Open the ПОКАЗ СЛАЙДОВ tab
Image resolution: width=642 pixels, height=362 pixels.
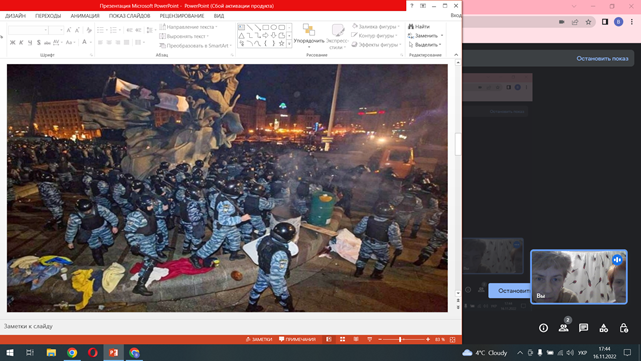(x=129, y=16)
